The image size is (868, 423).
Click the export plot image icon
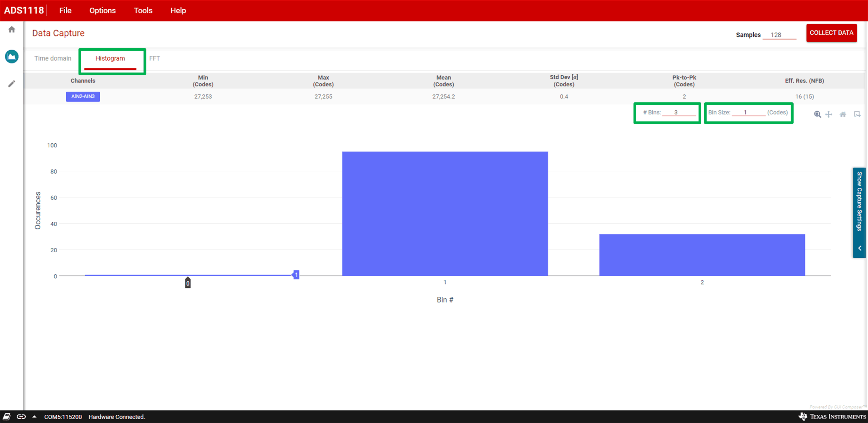point(857,114)
